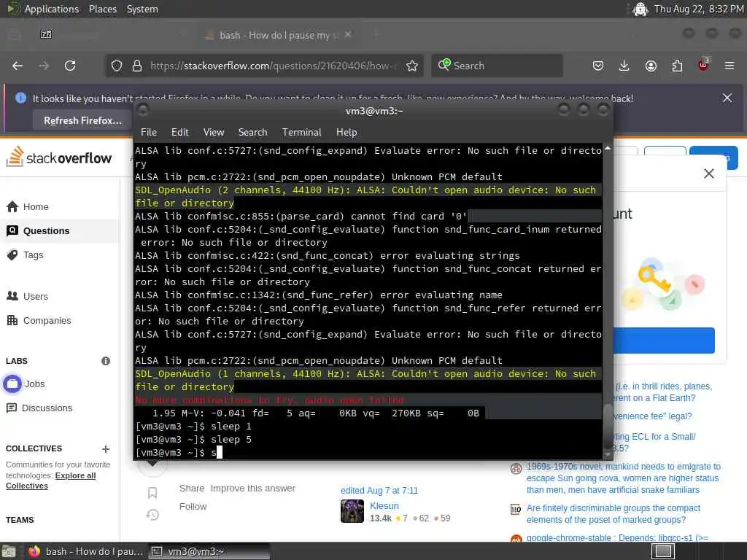Click the plus icon next to Collectives
The image size is (747, 560).
106,448
